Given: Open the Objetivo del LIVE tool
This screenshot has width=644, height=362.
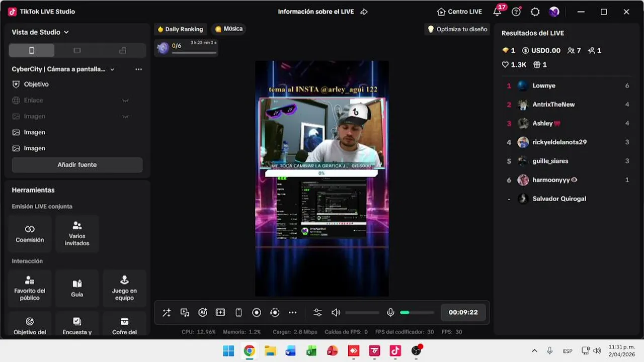Looking at the screenshot, I should (x=30, y=324).
